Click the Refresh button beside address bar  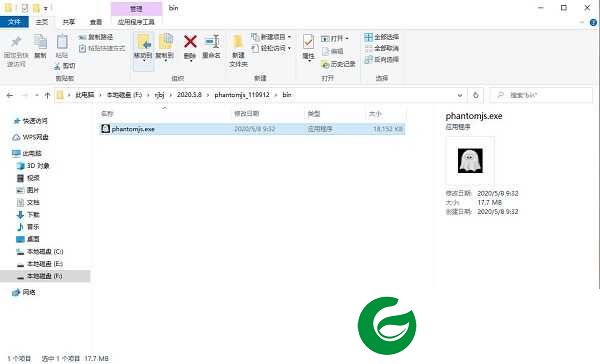click(x=476, y=95)
